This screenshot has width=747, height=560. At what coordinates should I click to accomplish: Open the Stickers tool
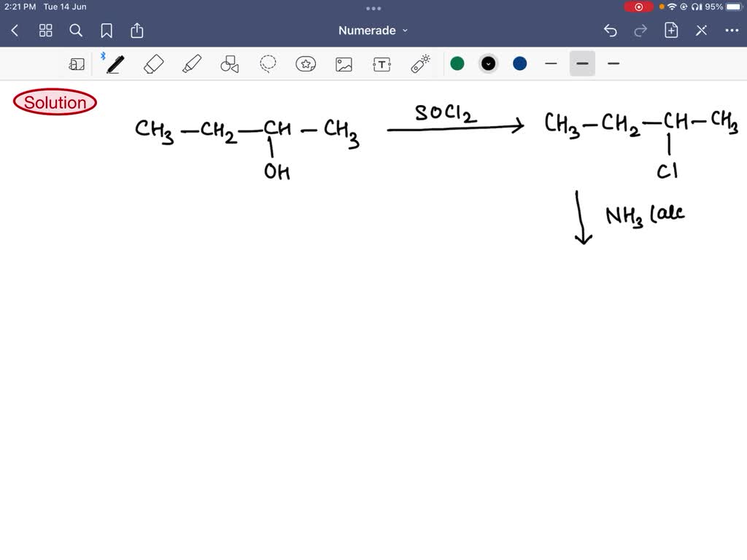pyautogui.click(x=306, y=63)
